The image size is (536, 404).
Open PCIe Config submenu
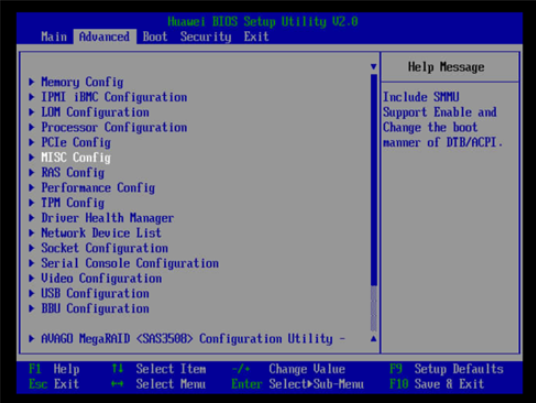coord(76,143)
